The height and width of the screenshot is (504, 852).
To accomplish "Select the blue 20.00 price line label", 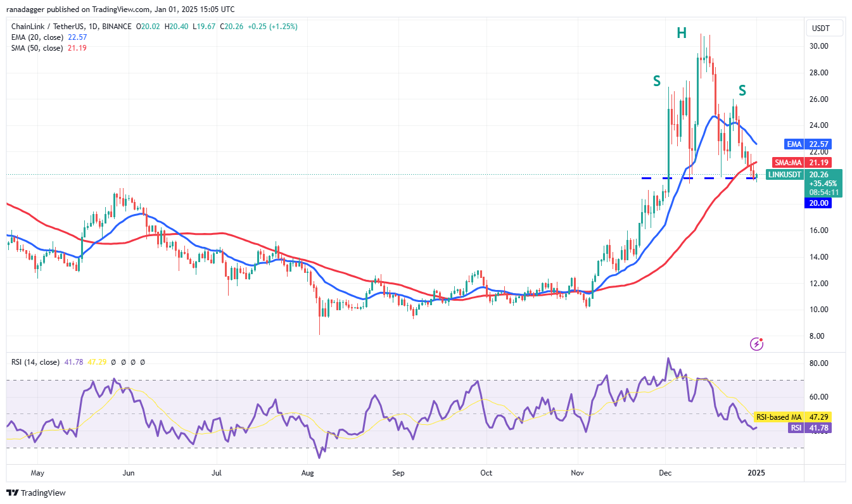I will [818, 203].
